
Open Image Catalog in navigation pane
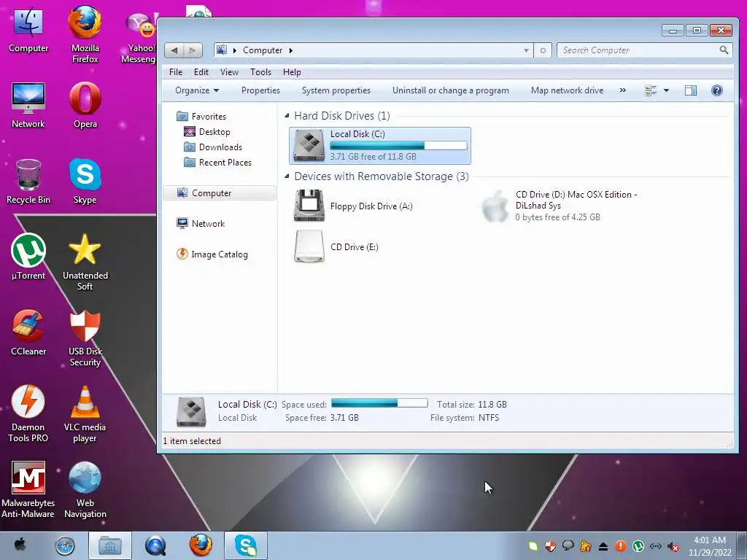[x=212, y=254]
